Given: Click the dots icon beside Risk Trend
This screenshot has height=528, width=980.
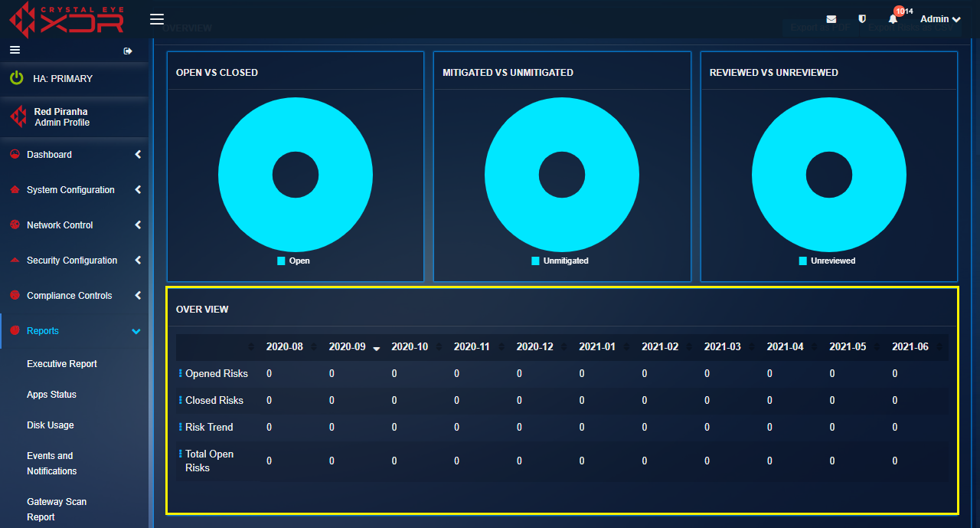Looking at the screenshot, I should pyautogui.click(x=181, y=427).
